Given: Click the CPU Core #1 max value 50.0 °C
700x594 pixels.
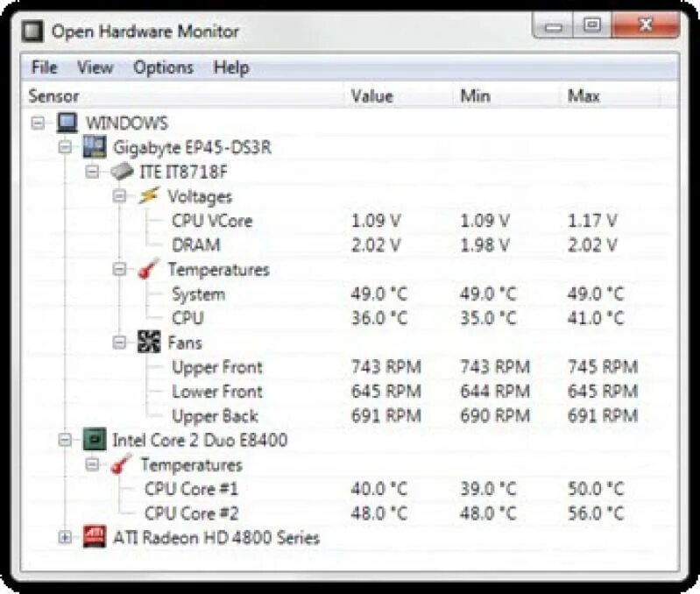Looking at the screenshot, I should click(596, 489).
